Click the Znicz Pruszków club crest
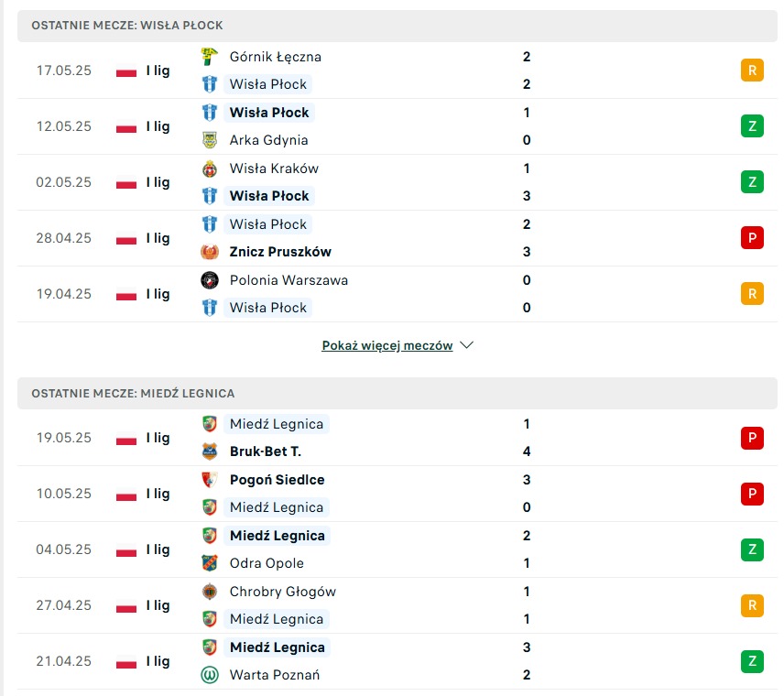The width and height of the screenshot is (784, 696). [x=210, y=252]
